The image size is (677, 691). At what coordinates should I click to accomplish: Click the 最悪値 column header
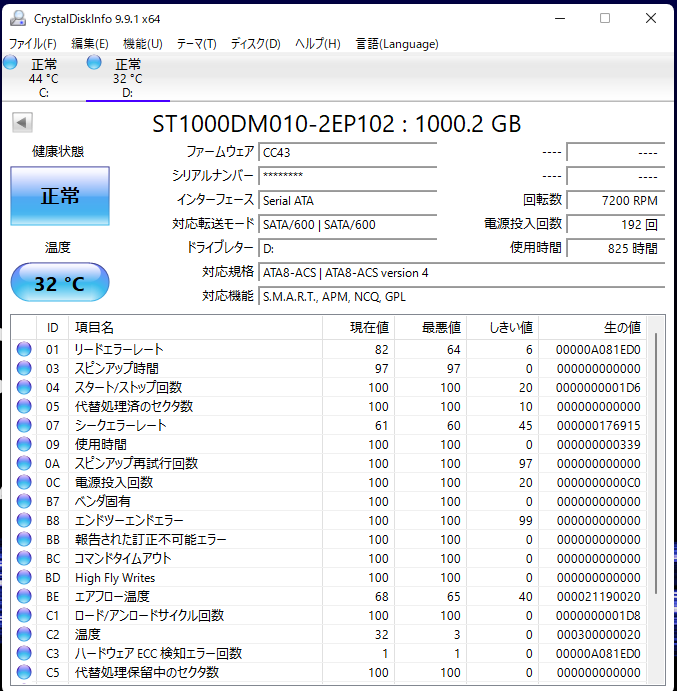pyautogui.click(x=431, y=327)
